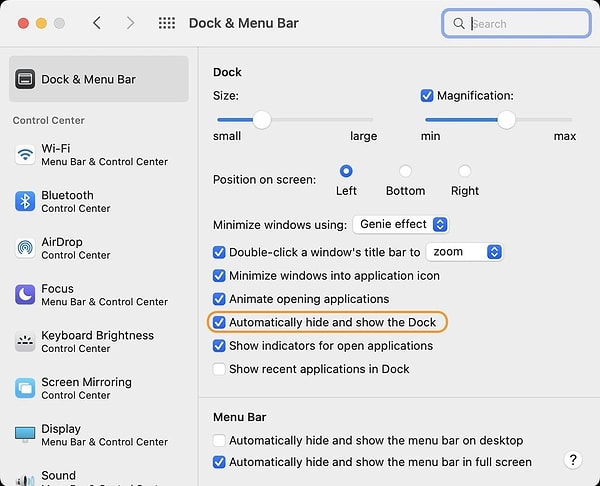Viewport: 600px width, 486px height.
Task: Open Keyboard Brightness settings
Action: (x=99, y=341)
